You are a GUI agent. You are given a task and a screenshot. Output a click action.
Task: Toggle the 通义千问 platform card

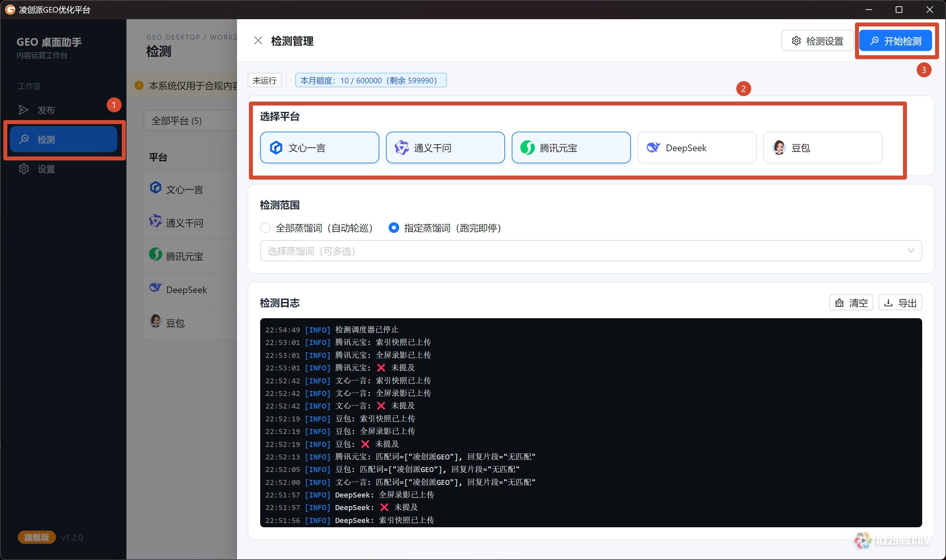445,148
